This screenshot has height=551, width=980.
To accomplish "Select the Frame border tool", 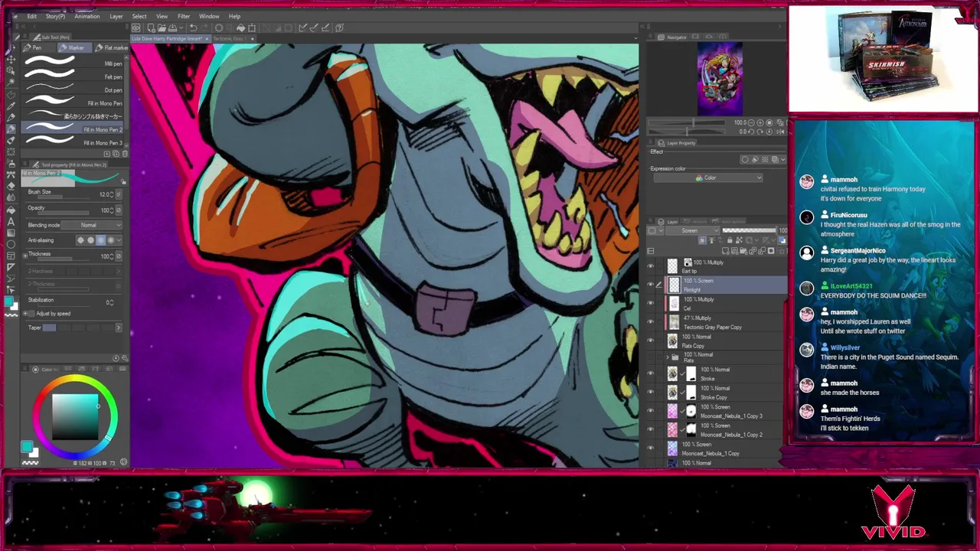I will pos(11,256).
